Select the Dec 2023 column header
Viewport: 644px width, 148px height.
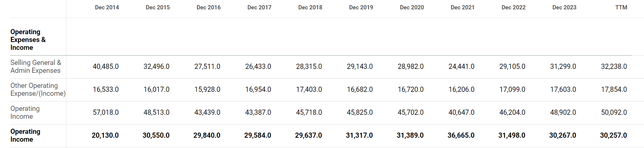[x=564, y=8]
